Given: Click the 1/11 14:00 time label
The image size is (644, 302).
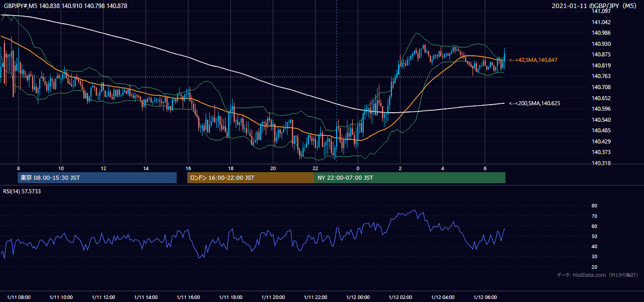Looking at the screenshot, I should pos(146,297).
